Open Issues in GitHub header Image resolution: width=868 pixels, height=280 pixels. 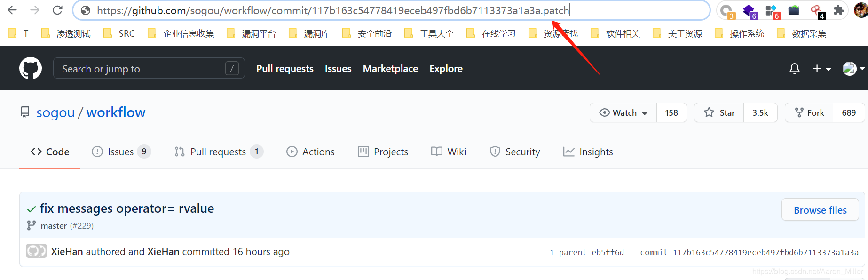(338, 69)
